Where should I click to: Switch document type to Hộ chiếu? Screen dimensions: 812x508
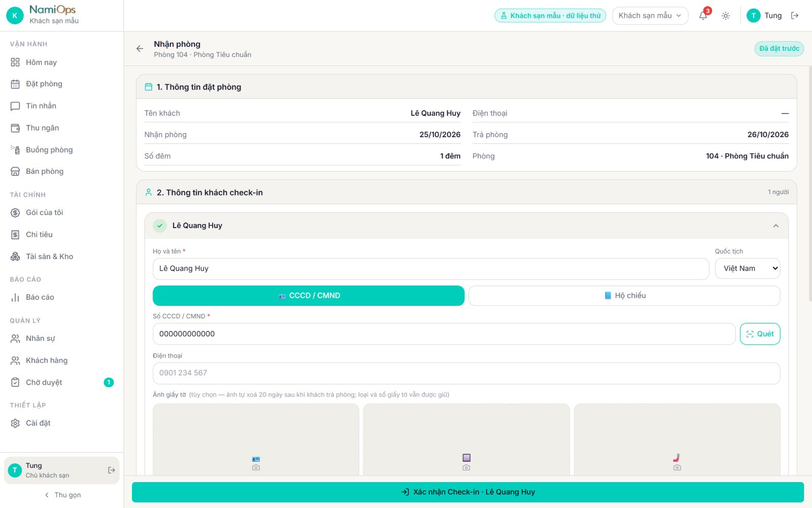pos(624,296)
